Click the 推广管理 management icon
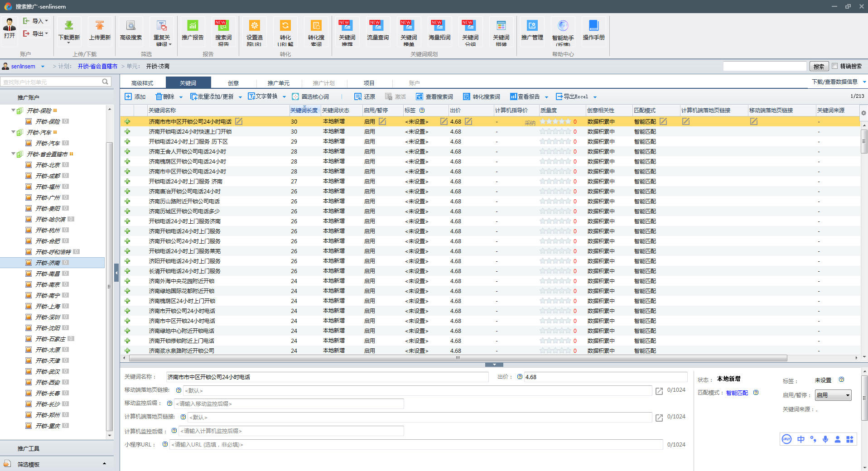This screenshot has height=471, width=868. (x=532, y=26)
